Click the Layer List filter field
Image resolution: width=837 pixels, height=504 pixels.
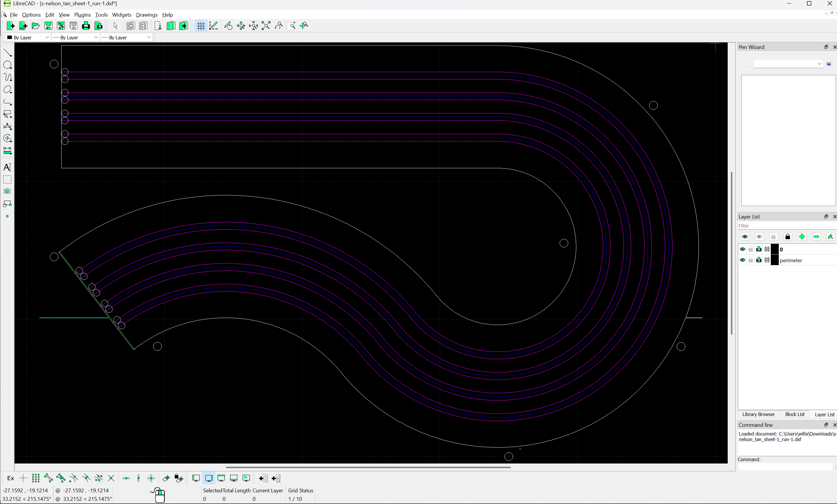point(785,226)
